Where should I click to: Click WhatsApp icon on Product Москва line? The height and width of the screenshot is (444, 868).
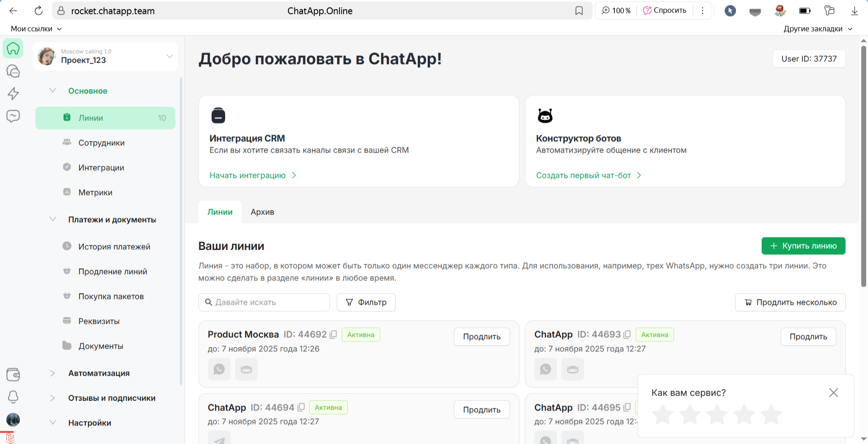[x=219, y=369]
